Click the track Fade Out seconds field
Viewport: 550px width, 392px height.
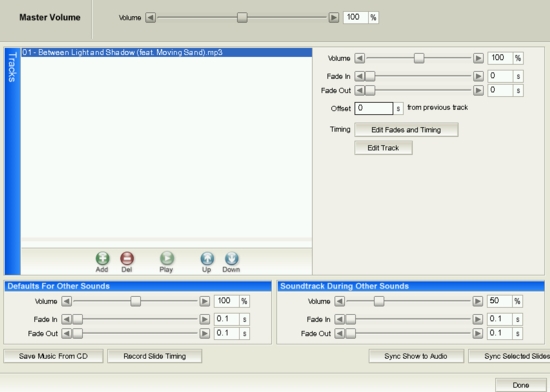pyautogui.click(x=501, y=90)
